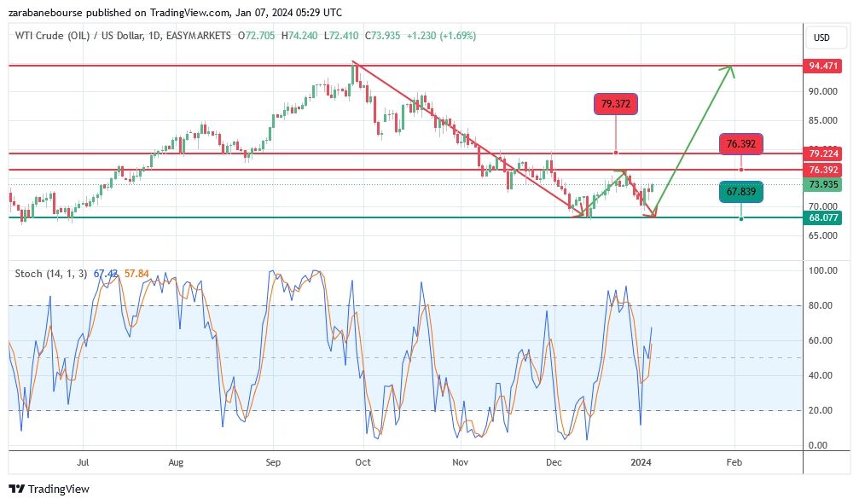Select the 79.224 red price axis tag
The width and height of the screenshot is (859, 504).
coord(823,154)
